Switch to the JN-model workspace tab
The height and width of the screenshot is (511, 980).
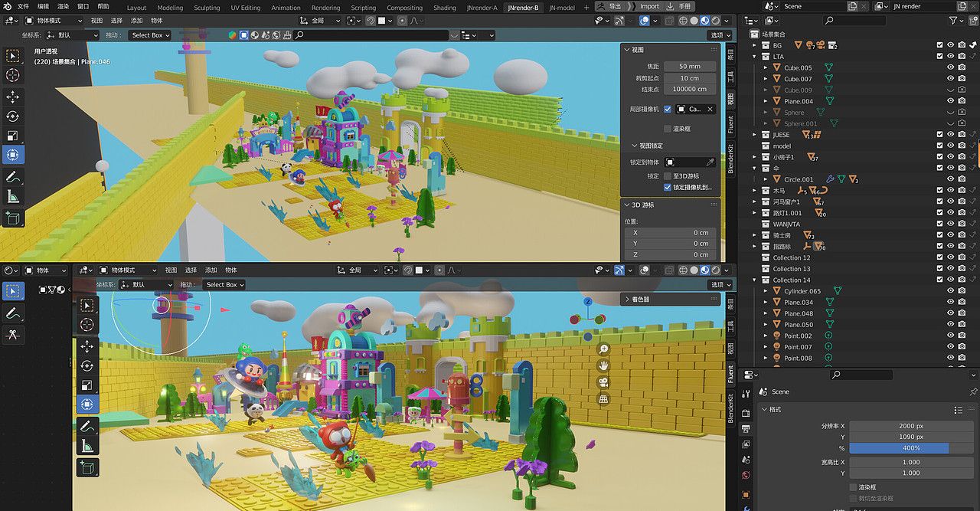[x=562, y=8]
